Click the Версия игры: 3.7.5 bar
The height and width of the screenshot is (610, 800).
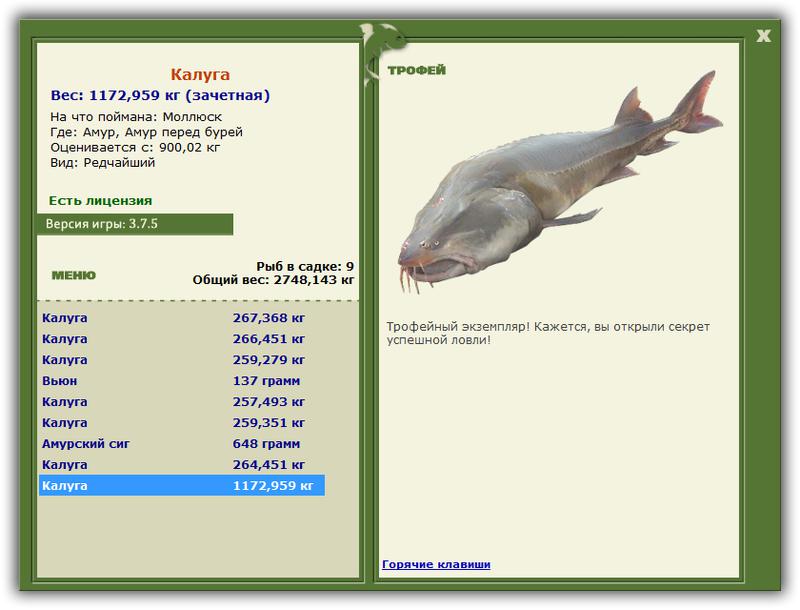[x=135, y=224]
